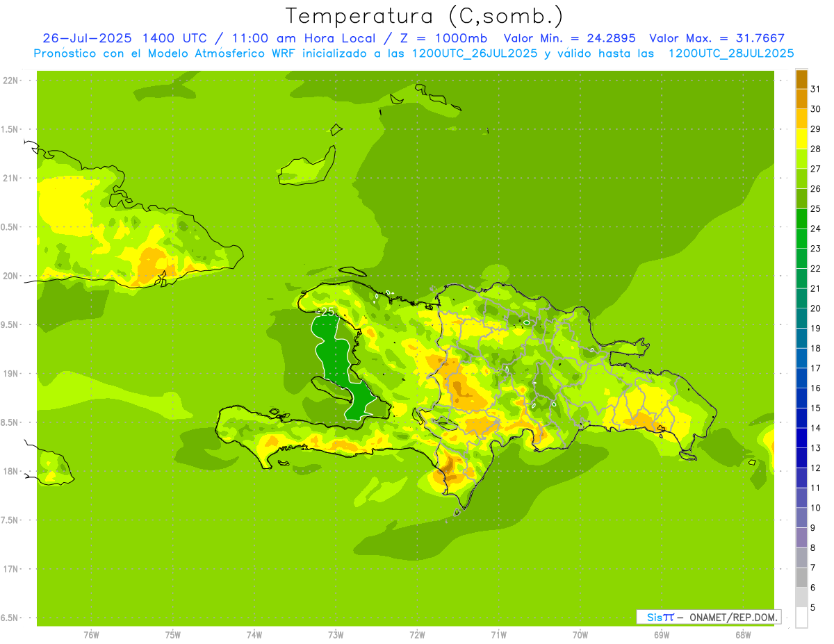The width and height of the screenshot is (834, 644).
Task: Click the "ONAMET/REP.DOM." credit label
Action: (733, 617)
